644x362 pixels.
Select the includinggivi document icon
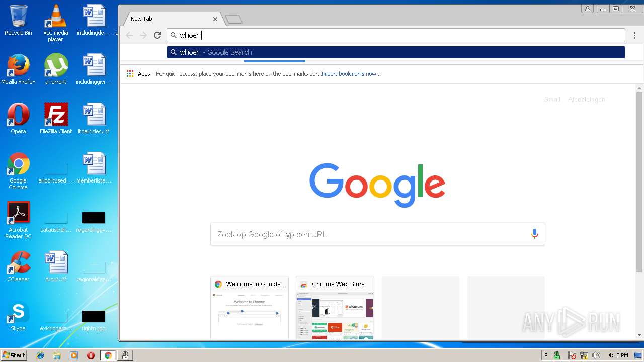pos(94,69)
